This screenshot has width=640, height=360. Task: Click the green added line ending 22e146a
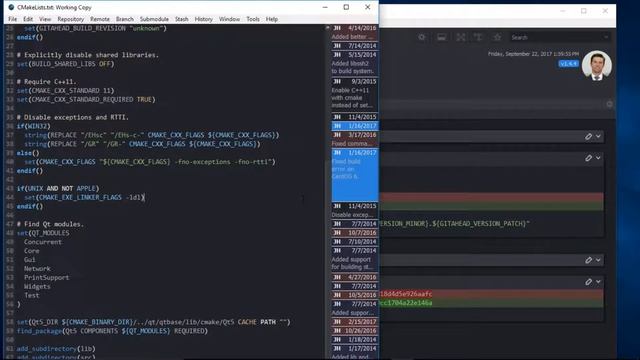[x=491, y=303]
